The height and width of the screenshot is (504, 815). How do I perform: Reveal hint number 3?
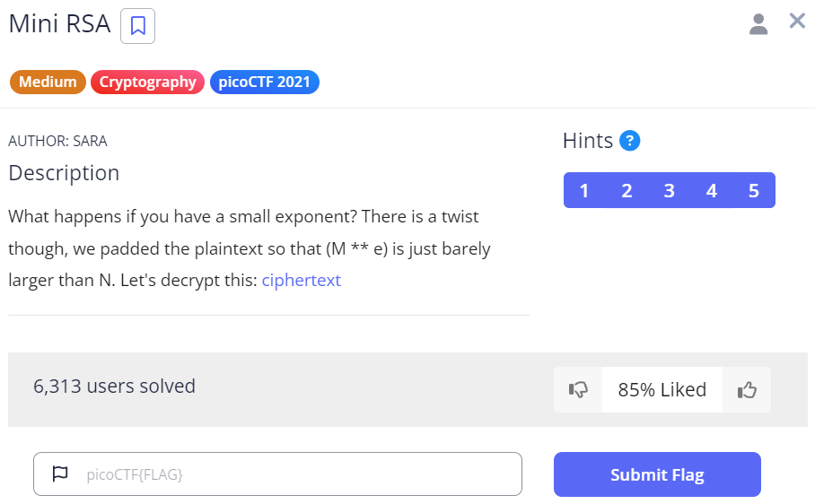(669, 190)
